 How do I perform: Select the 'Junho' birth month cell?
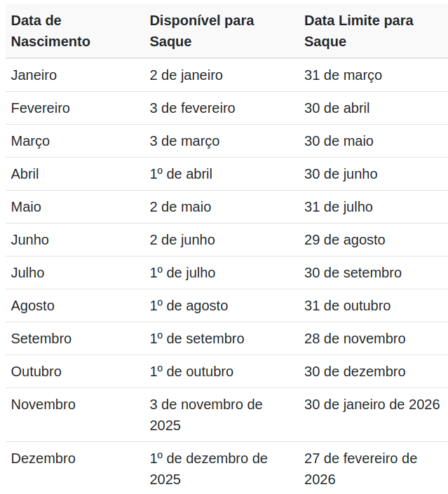(30, 240)
